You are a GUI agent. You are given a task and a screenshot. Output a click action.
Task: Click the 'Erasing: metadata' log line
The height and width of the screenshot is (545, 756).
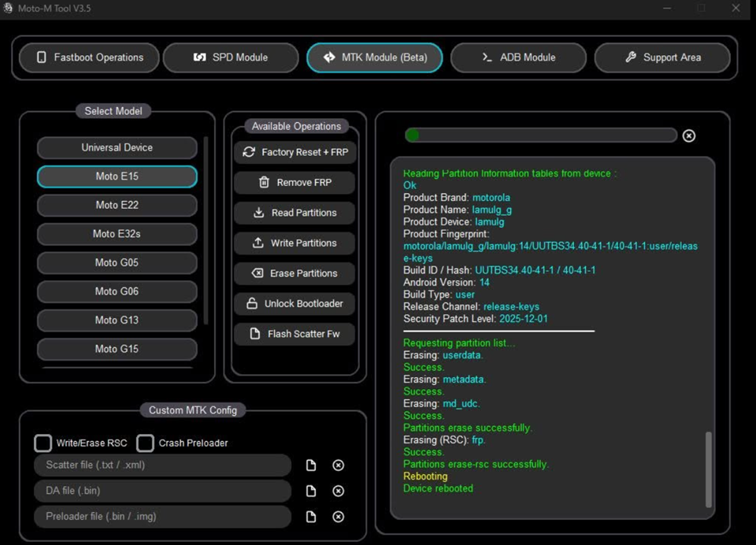444,380
